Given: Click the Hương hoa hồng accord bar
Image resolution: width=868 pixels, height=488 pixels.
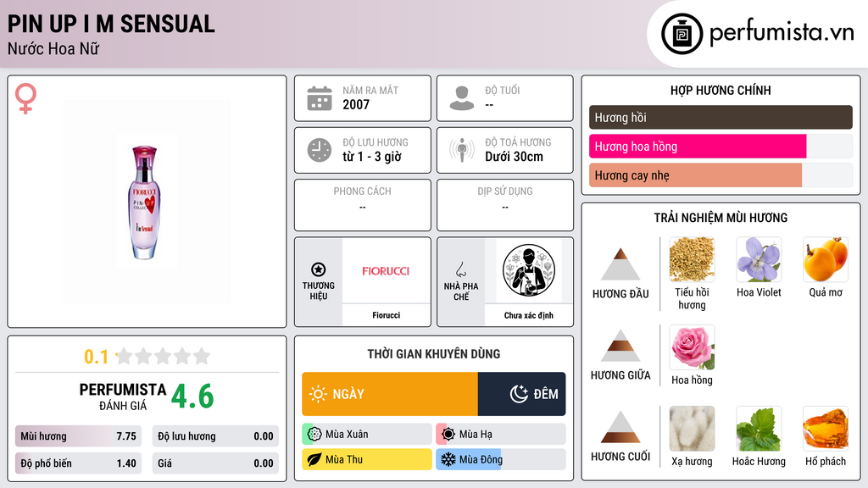Looking at the screenshot, I should [x=721, y=146].
